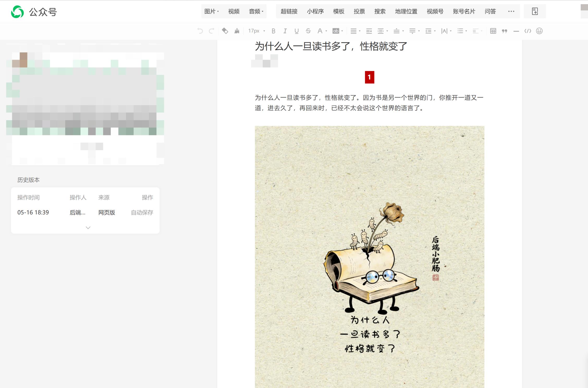Click the 搜索 insert option
This screenshot has height=388, width=588.
pos(380,11)
